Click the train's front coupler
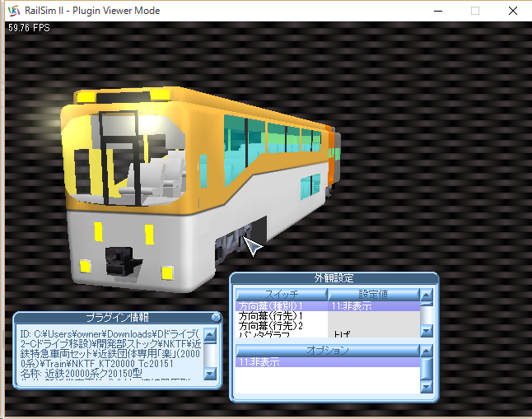This screenshot has height=419, width=532. pyautogui.click(x=122, y=261)
